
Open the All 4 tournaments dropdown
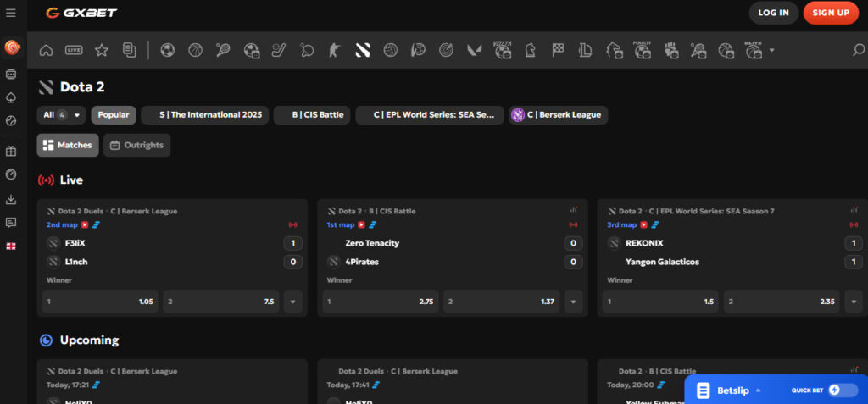61,115
